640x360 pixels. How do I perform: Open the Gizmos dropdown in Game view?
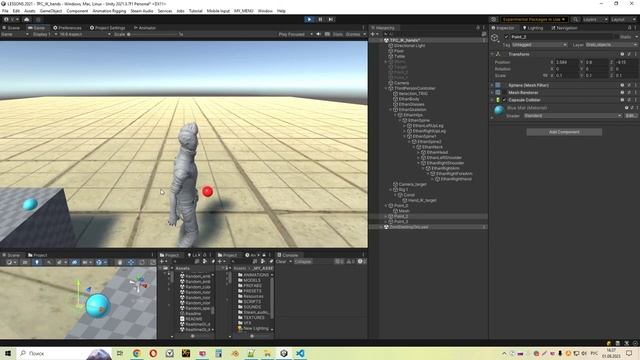point(355,34)
